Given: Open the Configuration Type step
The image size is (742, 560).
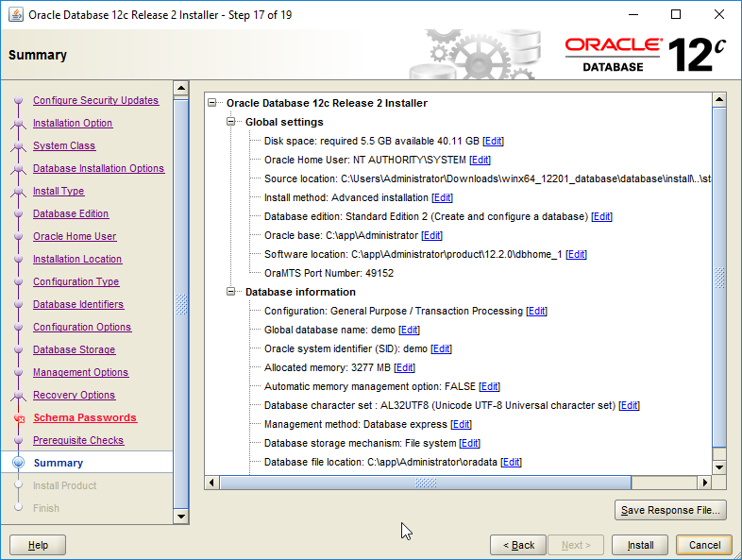Looking at the screenshot, I should [x=76, y=281].
